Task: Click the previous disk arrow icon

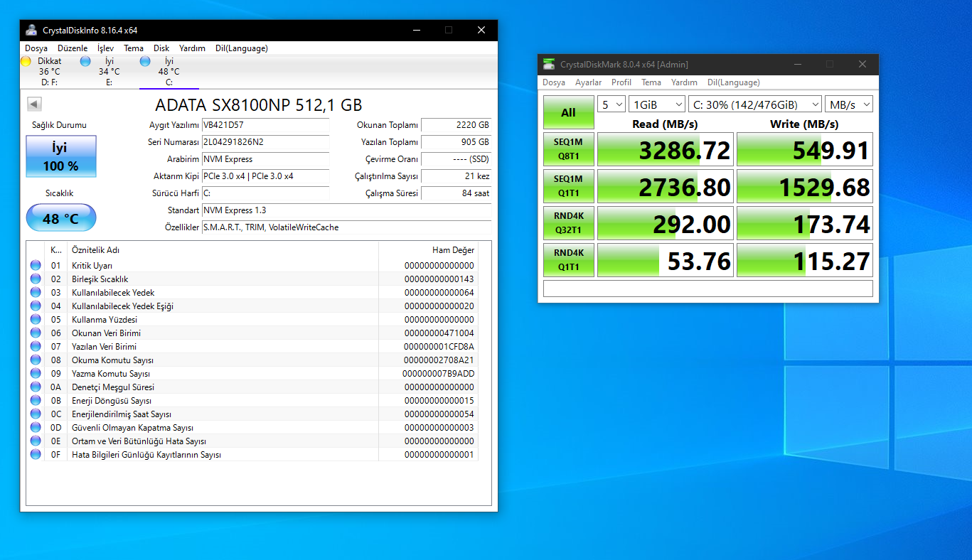Action: coord(33,104)
